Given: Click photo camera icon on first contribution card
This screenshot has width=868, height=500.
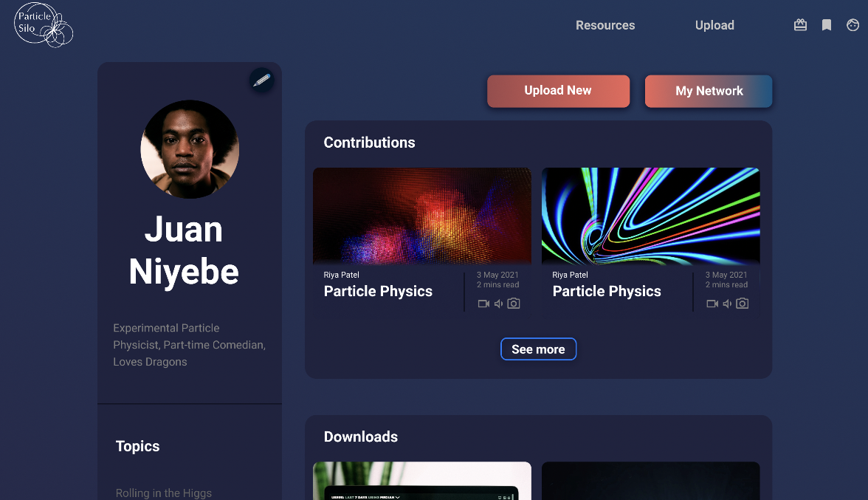Looking at the screenshot, I should tap(514, 304).
